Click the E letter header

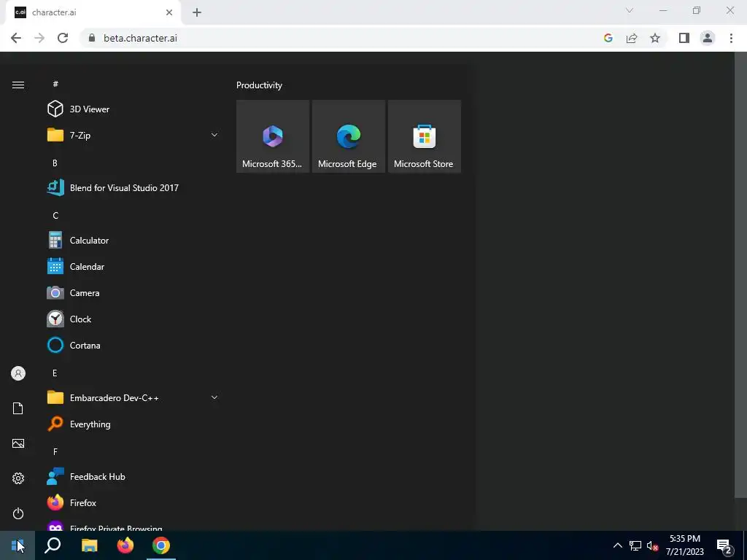(x=55, y=373)
